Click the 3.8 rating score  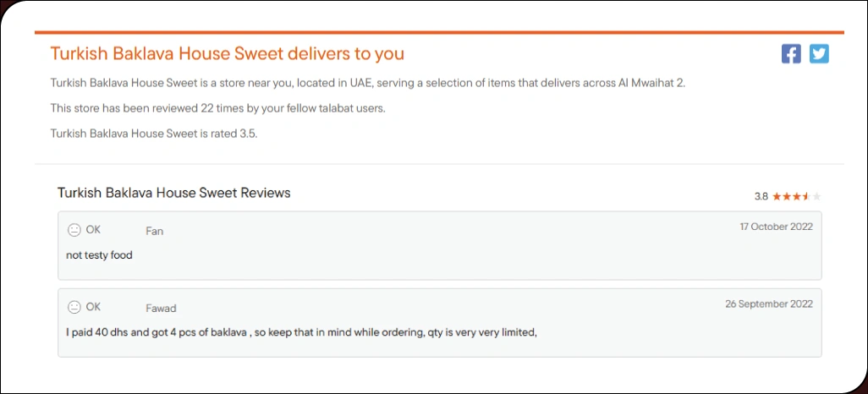[x=761, y=196]
